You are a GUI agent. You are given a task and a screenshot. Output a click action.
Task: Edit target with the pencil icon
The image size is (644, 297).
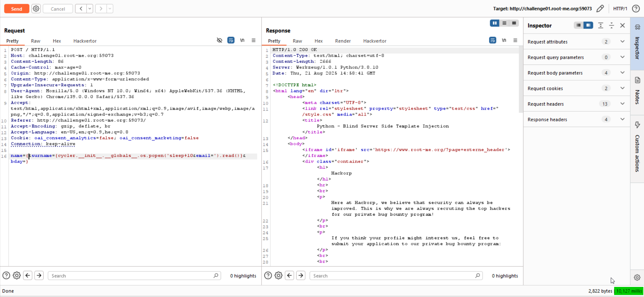pyautogui.click(x=600, y=9)
